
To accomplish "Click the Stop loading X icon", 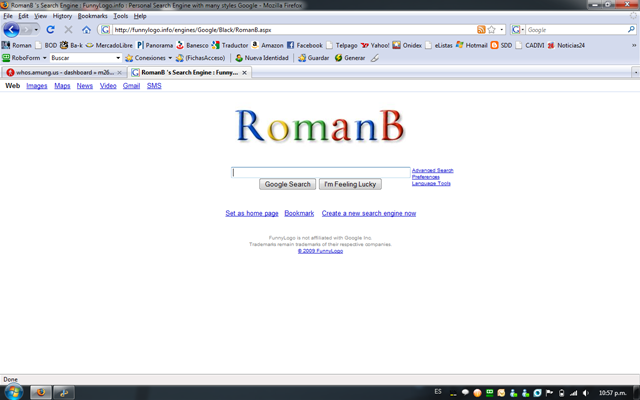I will 68,30.
